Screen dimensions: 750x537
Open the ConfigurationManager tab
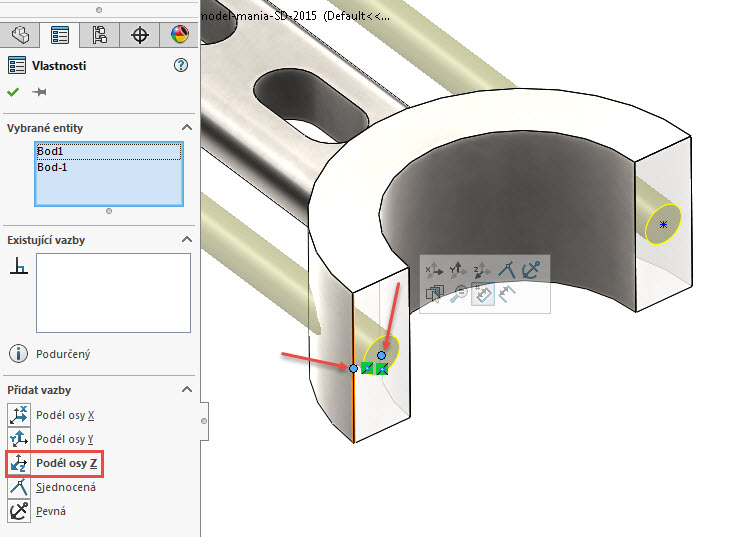[100, 35]
